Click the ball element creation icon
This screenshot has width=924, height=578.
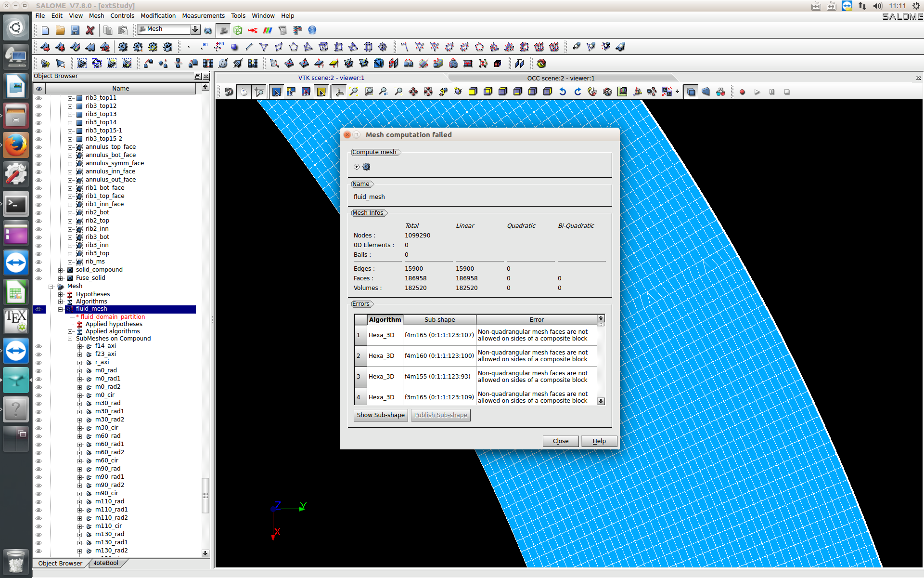coord(234,47)
